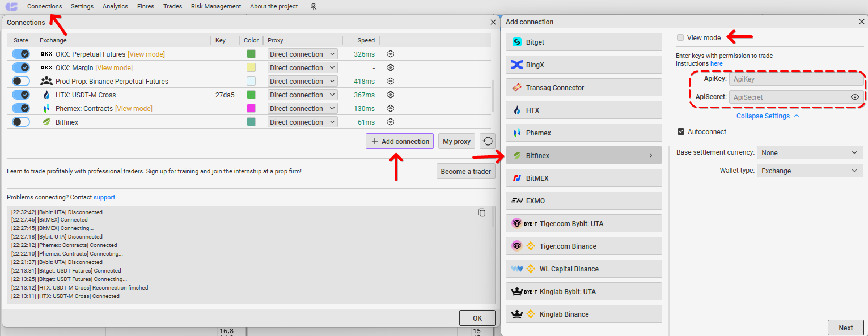Change color swatch for Phemex: Contracts
The image size is (868, 336).
tap(251, 108)
